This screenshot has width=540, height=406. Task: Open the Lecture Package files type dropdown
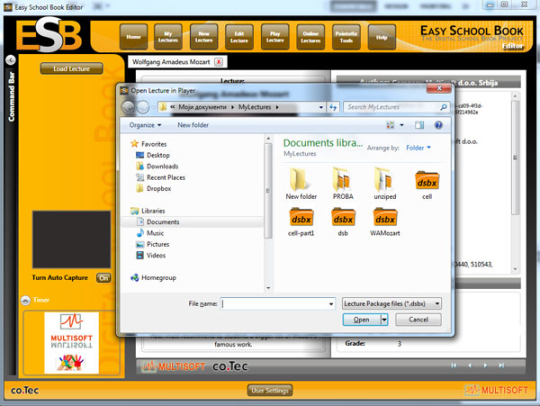[x=392, y=304]
